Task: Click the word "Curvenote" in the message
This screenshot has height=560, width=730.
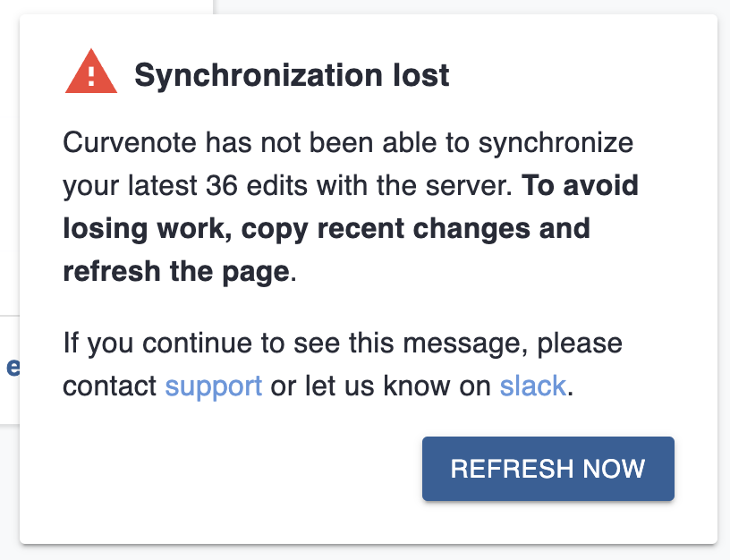Action: click(130, 142)
